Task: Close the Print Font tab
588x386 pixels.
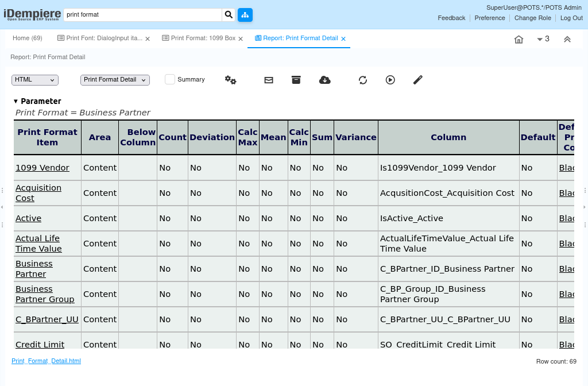Action: [x=148, y=38]
